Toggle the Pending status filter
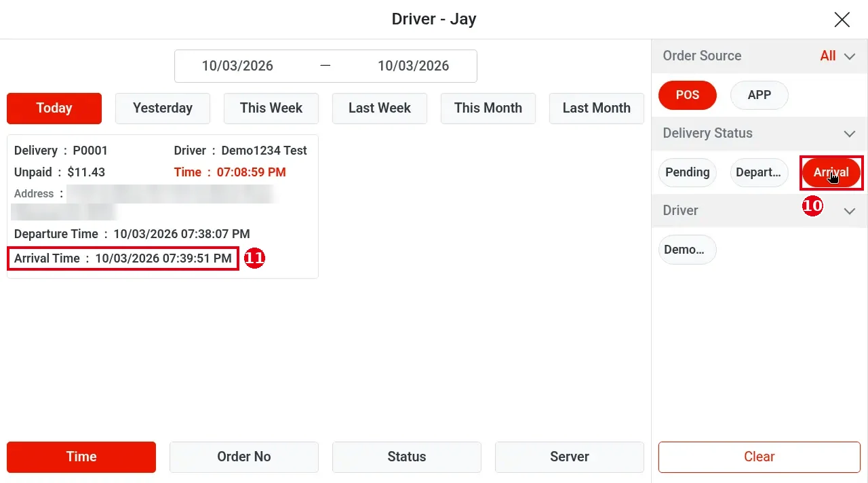 pyautogui.click(x=688, y=172)
